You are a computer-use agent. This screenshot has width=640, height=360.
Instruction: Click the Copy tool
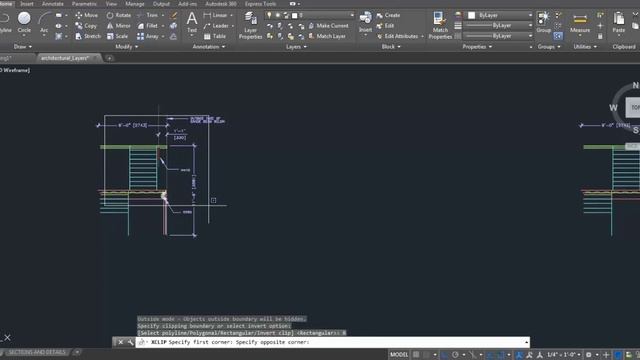tap(86, 26)
